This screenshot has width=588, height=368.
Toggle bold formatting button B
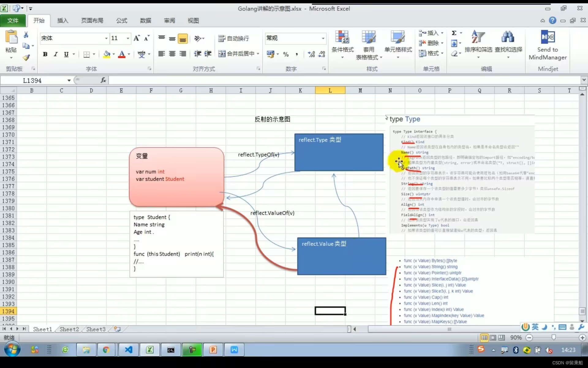pos(45,54)
